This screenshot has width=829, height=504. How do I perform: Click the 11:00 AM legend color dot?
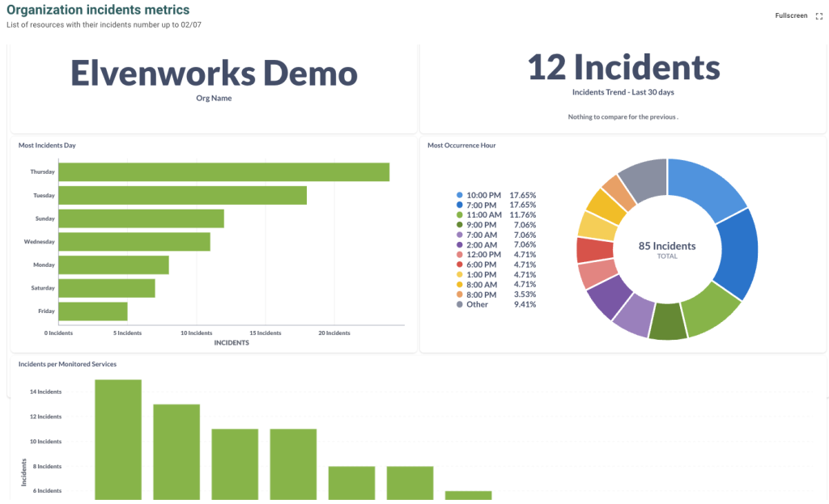pos(460,215)
